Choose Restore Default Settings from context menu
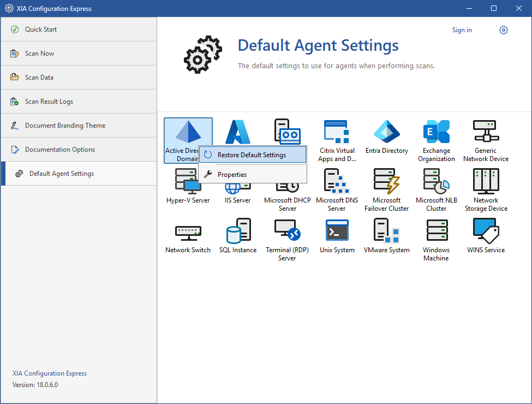The image size is (532, 404). [x=252, y=155]
